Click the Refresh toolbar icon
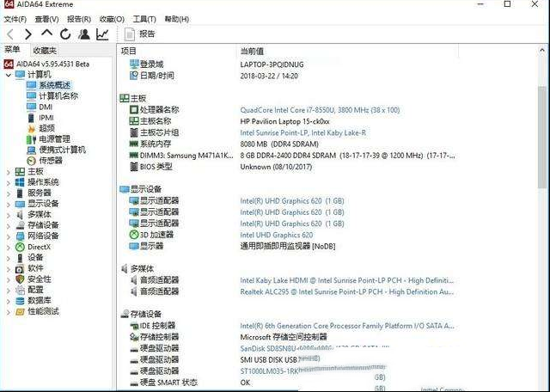The width and height of the screenshot is (550, 392). click(65, 34)
